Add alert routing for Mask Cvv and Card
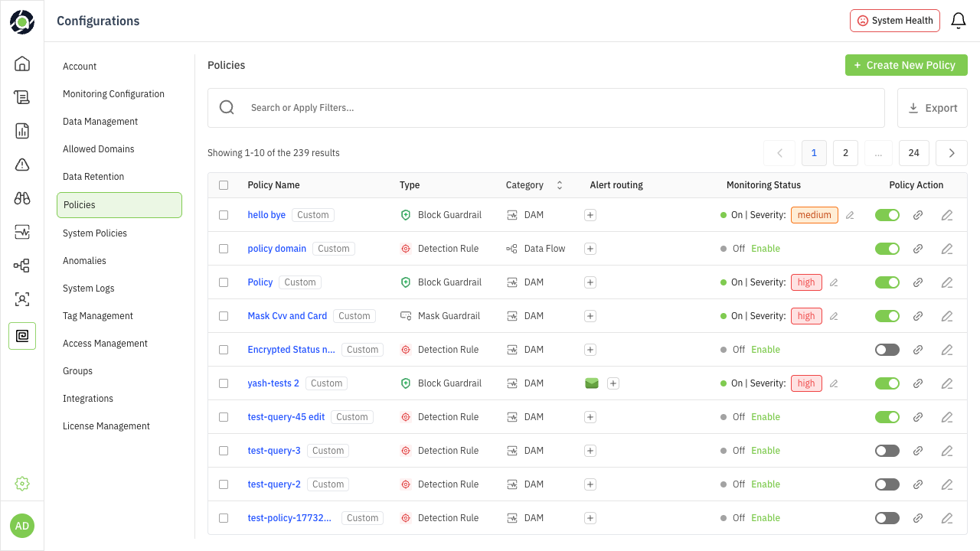The width and height of the screenshot is (980, 551). tap(590, 316)
